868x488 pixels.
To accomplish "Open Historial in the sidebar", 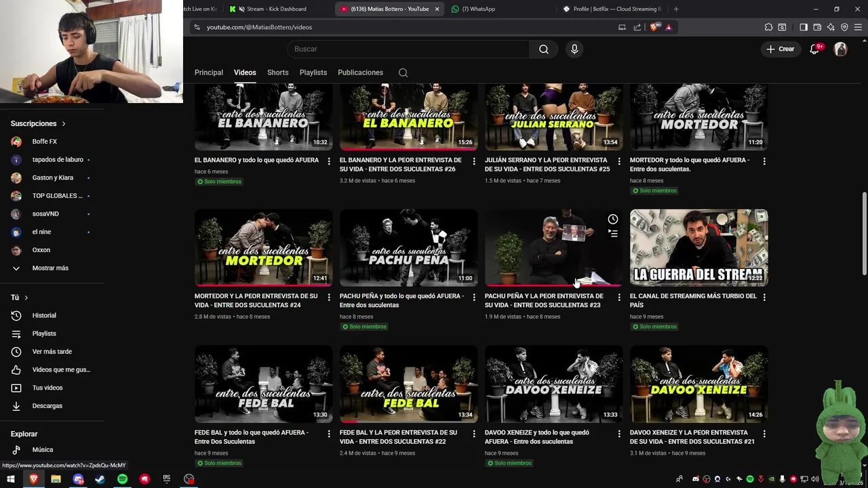I will click(44, 315).
